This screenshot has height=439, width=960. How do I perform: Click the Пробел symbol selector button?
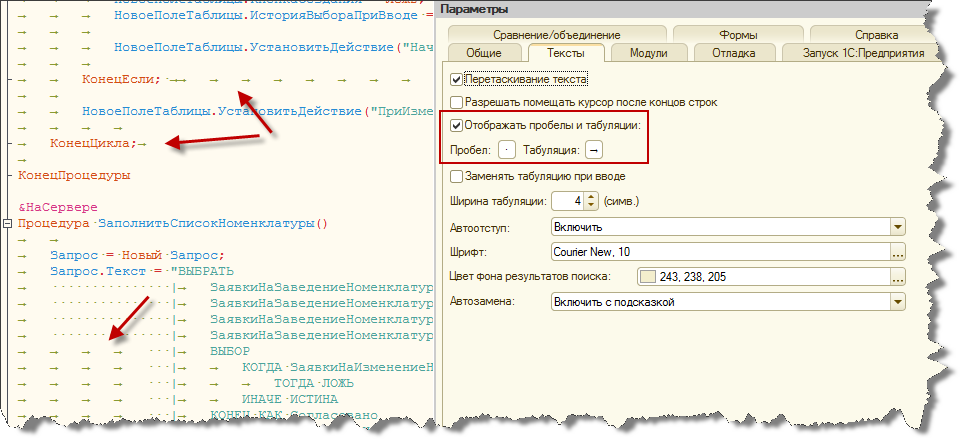pos(506,150)
